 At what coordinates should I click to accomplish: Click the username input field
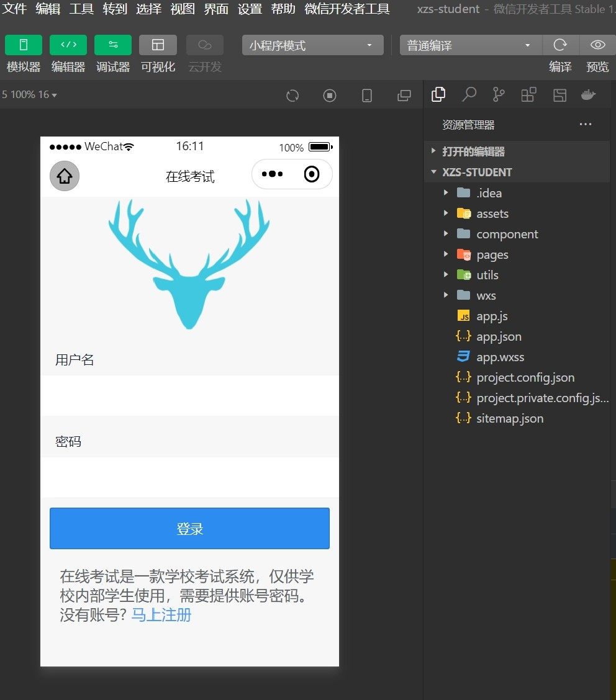[189, 395]
